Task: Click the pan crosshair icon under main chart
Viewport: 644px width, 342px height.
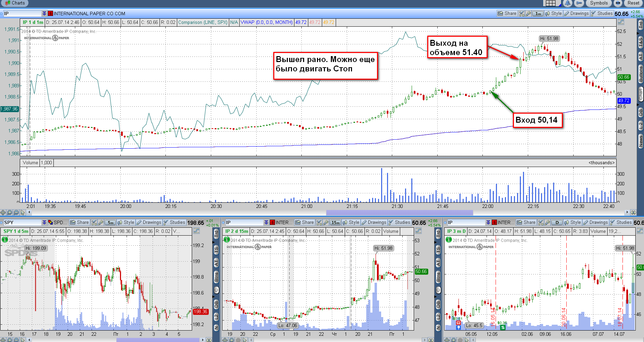Action: point(3,212)
